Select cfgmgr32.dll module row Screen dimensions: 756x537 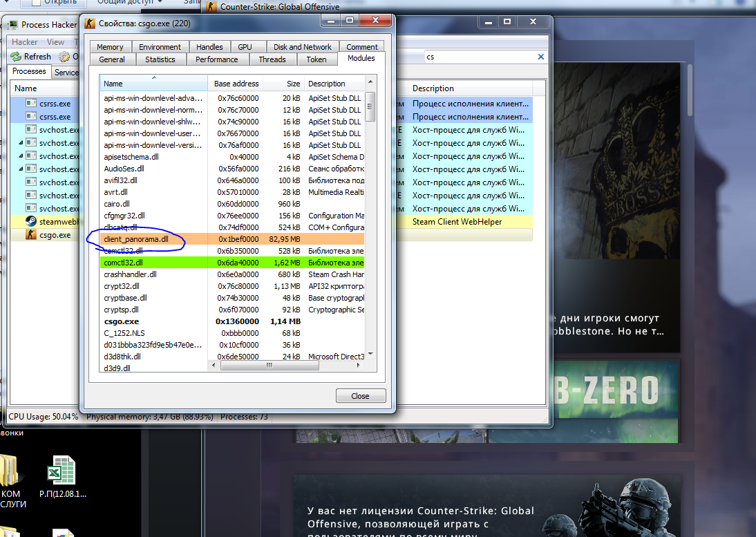232,216
